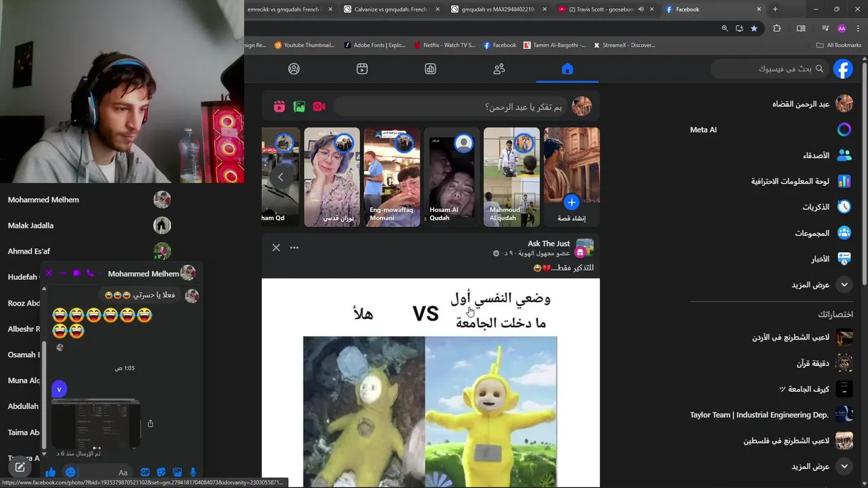Viewport: 868px width, 488px height.
Task: Click the Facebook search box
Action: [x=770, y=68]
